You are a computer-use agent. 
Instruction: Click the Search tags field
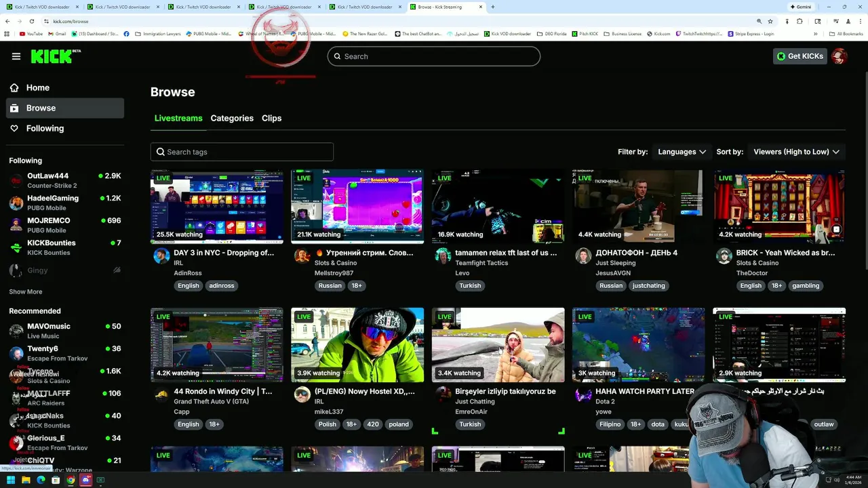click(242, 152)
